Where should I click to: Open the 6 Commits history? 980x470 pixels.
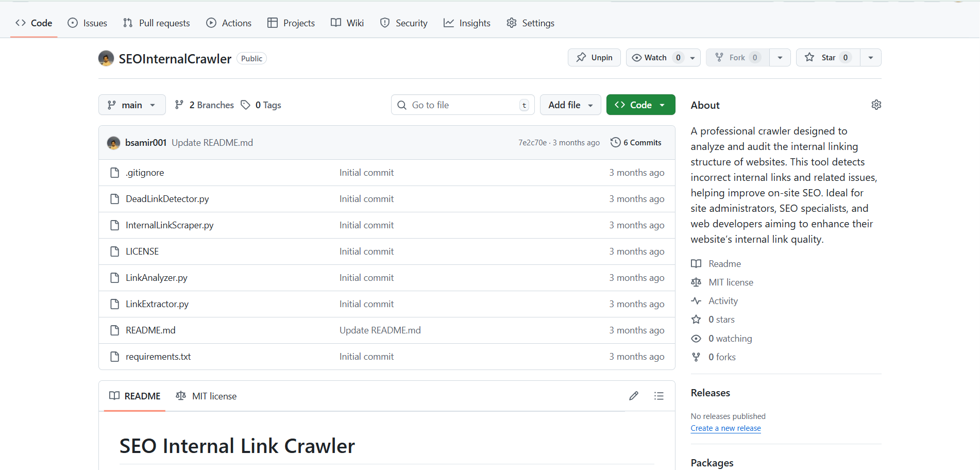click(x=636, y=143)
